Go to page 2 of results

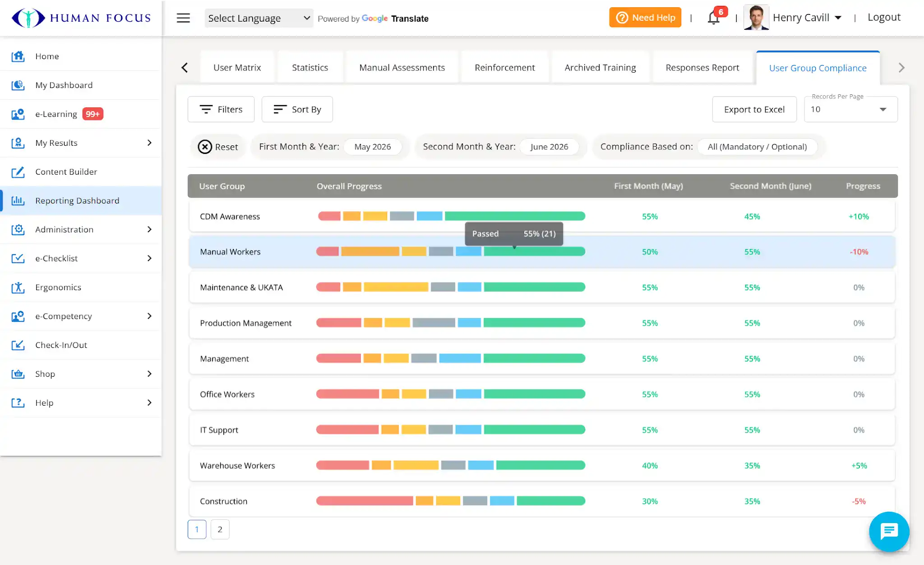[x=220, y=529]
